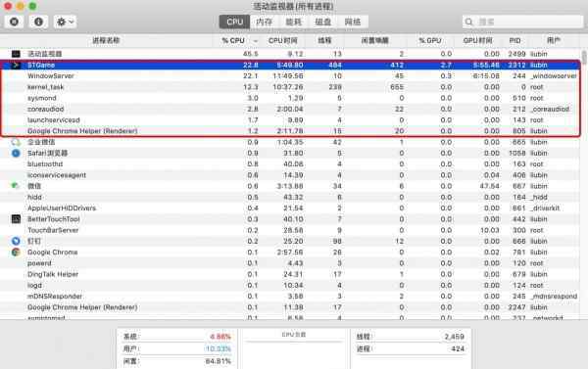This screenshot has width=588, height=369.
Task: Click the WeChat process icon
Action: click(15, 186)
